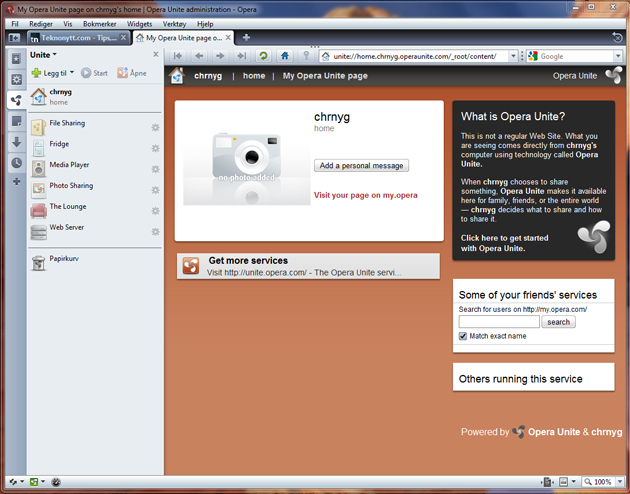Add a new panel with plus icon
This screenshot has width=630, height=494.
tap(16, 182)
